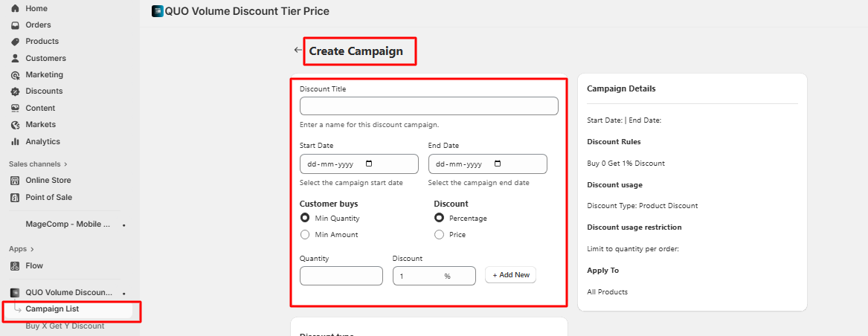Image resolution: width=868 pixels, height=336 pixels.
Task: Click the + Add New button
Action: coord(510,275)
